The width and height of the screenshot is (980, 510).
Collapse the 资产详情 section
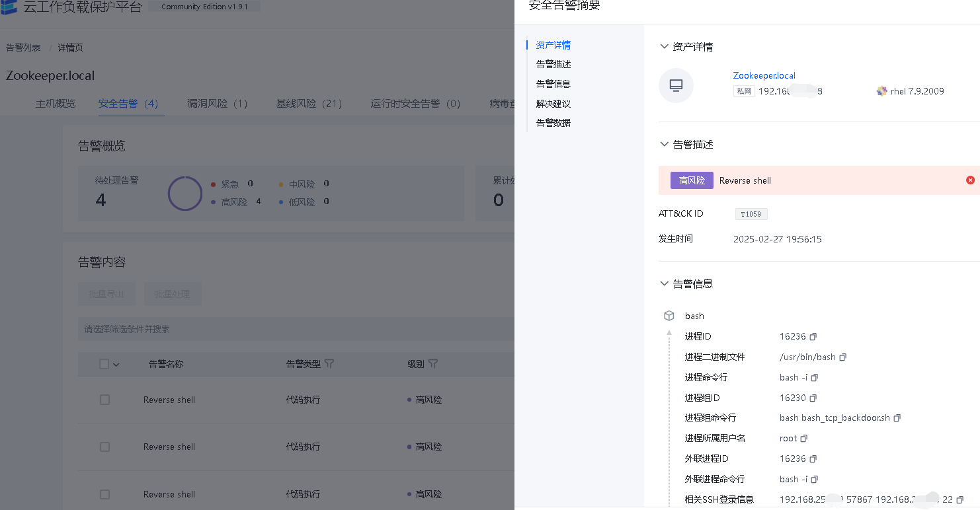click(665, 47)
